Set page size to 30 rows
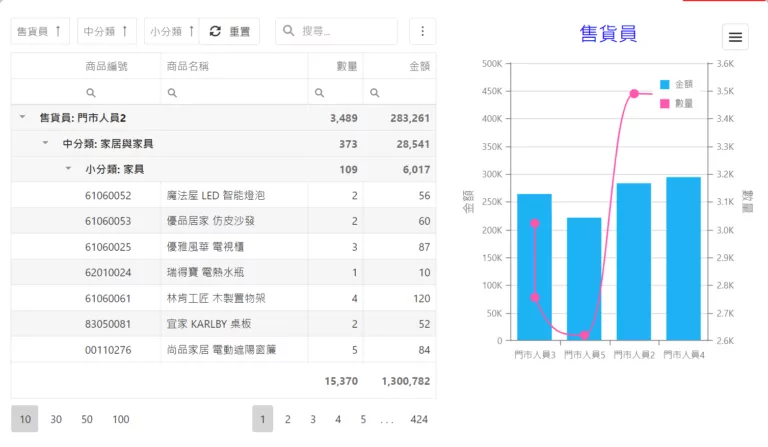The width and height of the screenshot is (768, 447). point(56,419)
